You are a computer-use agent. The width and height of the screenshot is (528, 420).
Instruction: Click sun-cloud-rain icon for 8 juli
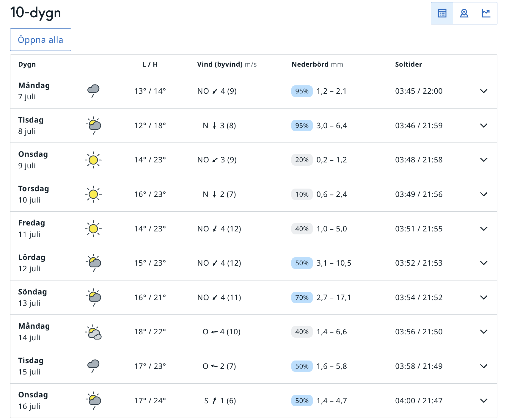point(93,126)
